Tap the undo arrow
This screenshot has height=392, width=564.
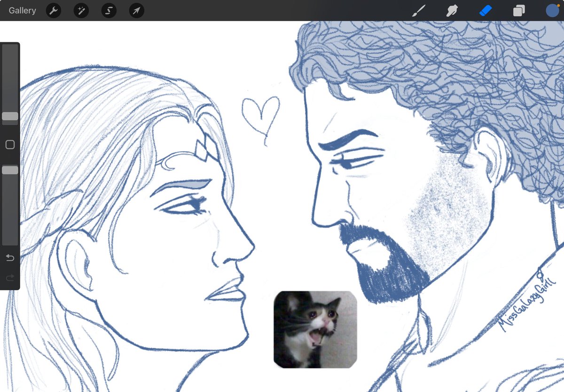click(x=9, y=258)
